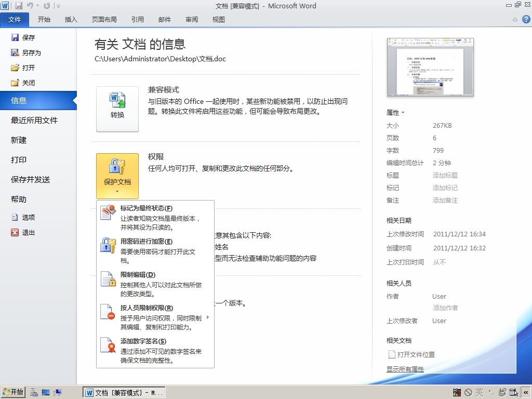Click the 另存为 save-as icon in sidebar
Image resolution: width=532 pixels, height=399 pixels.
click(x=15, y=52)
